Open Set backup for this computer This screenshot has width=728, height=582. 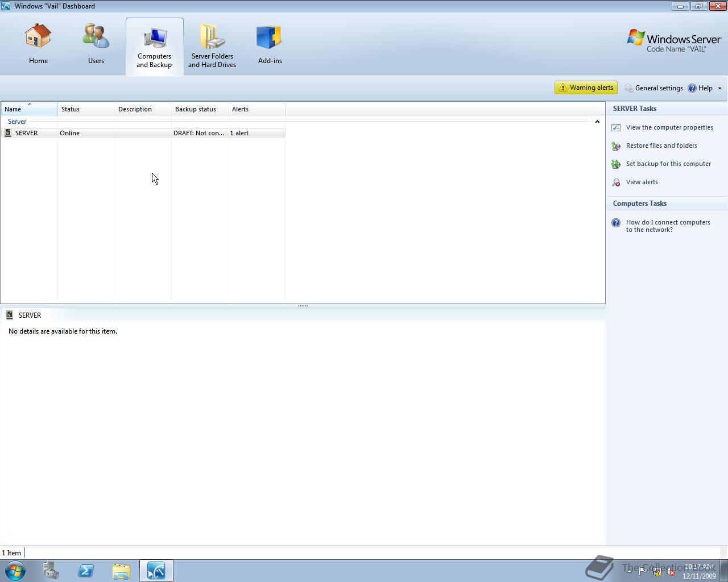[668, 164]
